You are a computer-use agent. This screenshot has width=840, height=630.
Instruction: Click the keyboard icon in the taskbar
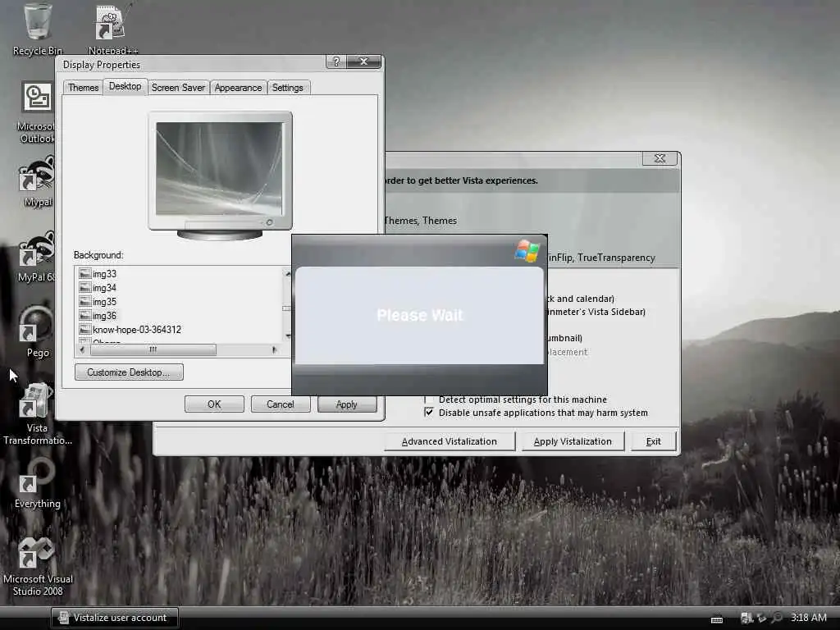[717, 619]
